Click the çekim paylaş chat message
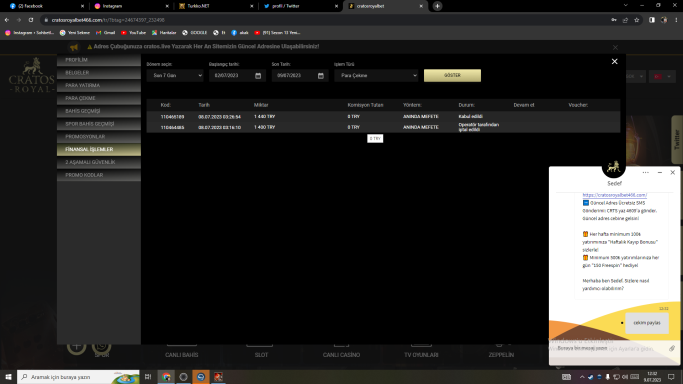683x384 pixels. click(x=647, y=323)
